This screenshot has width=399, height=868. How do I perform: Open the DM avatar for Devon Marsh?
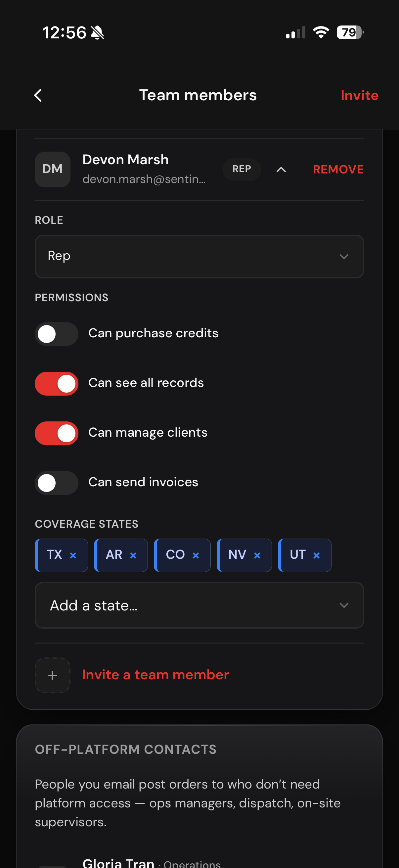point(53,169)
